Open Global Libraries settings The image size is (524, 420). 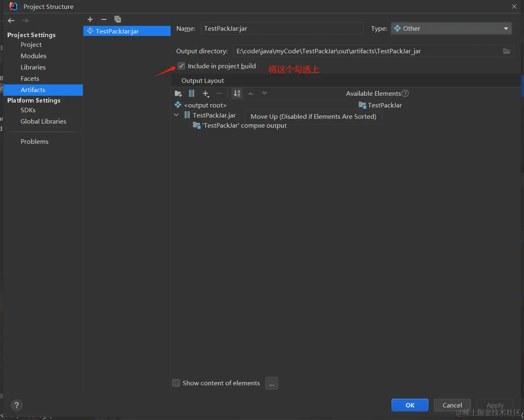pyautogui.click(x=43, y=122)
